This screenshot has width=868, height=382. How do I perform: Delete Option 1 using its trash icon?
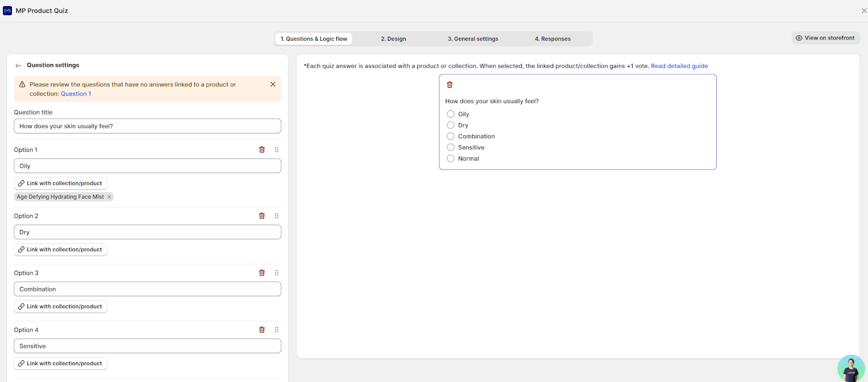coord(262,150)
